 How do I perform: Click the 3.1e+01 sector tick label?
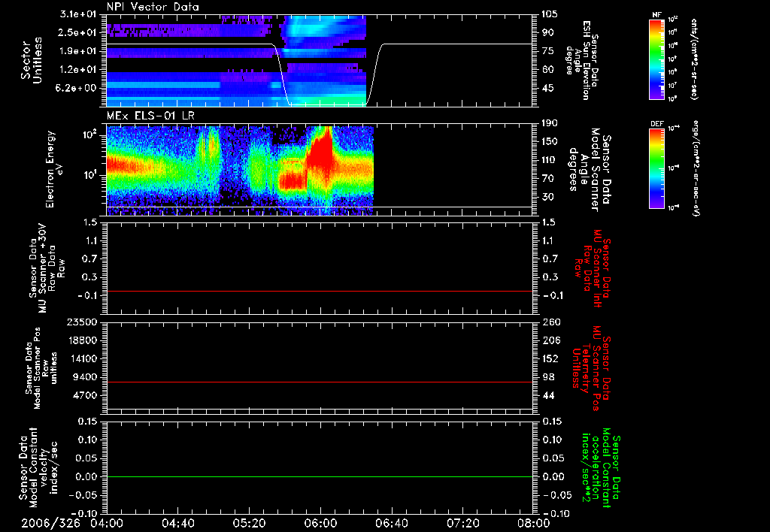coord(78,14)
